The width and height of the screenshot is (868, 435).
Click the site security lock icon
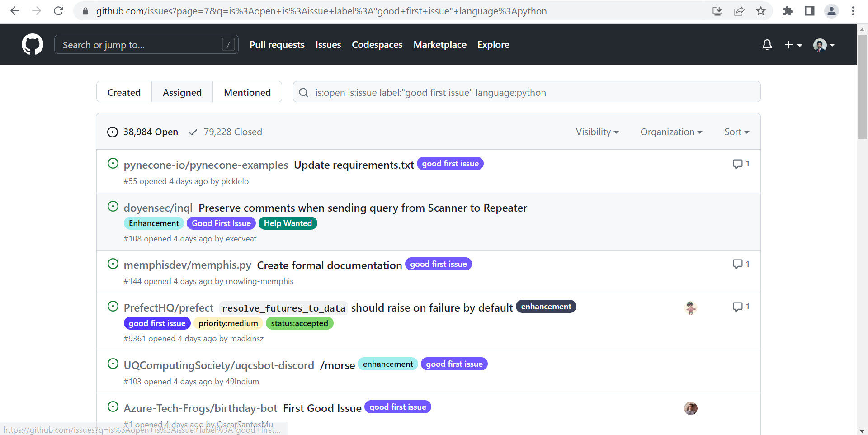[x=85, y=11]
